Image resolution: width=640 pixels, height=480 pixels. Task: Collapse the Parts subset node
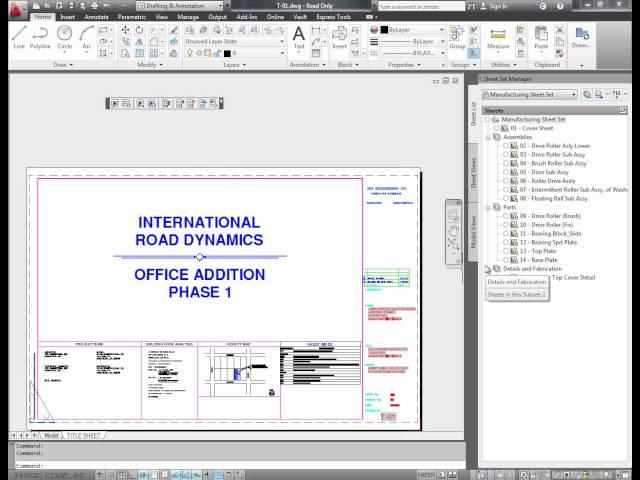pyautogui.click(x=488, y=207)
